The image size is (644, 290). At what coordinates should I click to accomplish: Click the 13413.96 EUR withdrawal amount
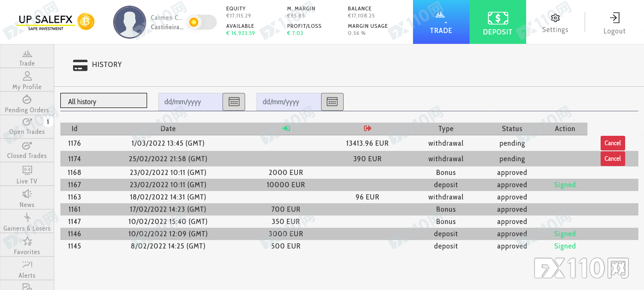point(367,143)
